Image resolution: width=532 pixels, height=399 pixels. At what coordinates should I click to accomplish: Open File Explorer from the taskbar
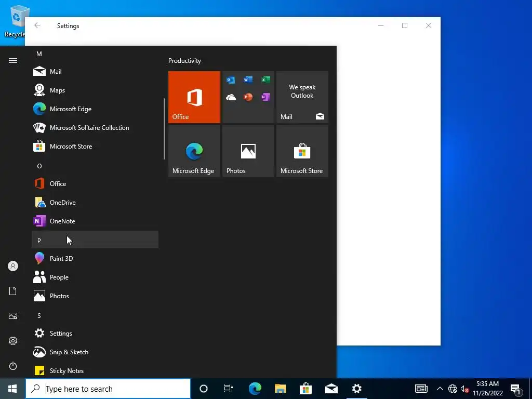280,389
